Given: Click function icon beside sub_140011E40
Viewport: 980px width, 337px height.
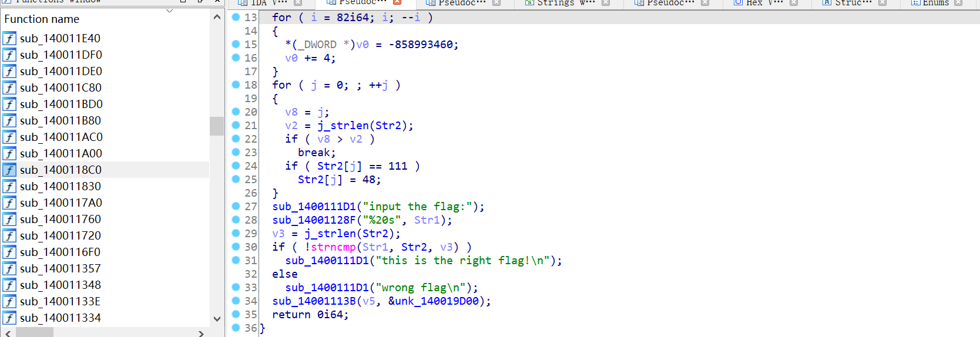Looking at the screenshot, I should (x=9, y=39).
